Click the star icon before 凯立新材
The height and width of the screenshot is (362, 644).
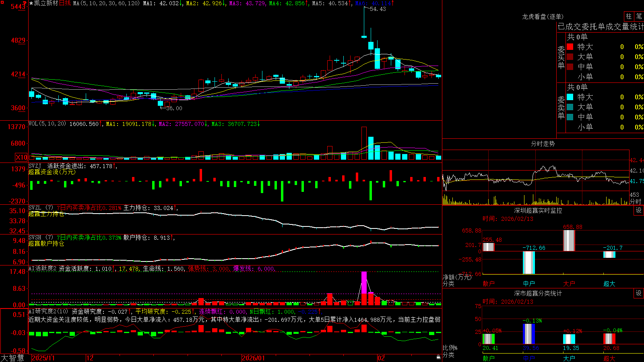click(x=31, y=3)
